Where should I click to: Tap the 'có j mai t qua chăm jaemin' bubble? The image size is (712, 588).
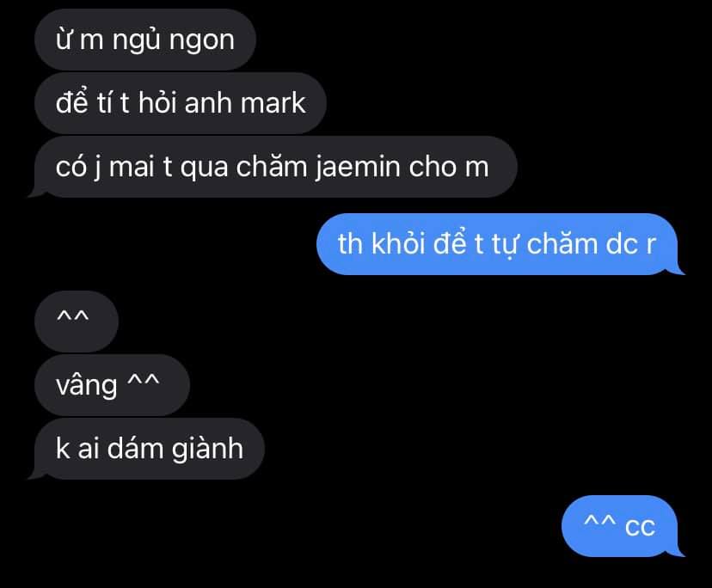click(273, 167)
